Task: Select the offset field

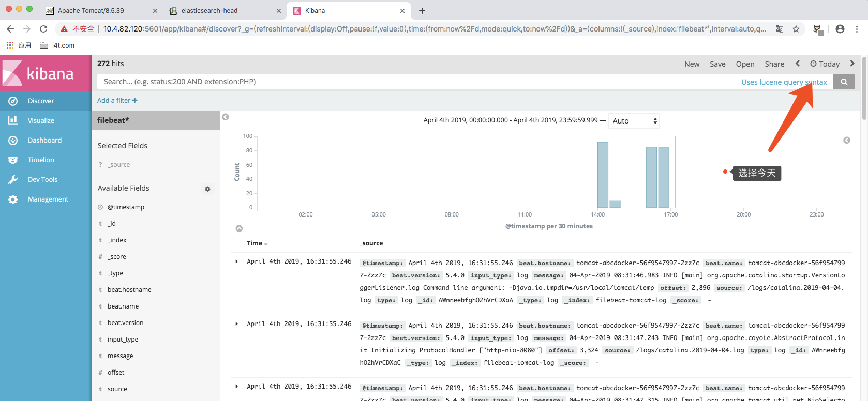Action: click(x=116, y=373)
